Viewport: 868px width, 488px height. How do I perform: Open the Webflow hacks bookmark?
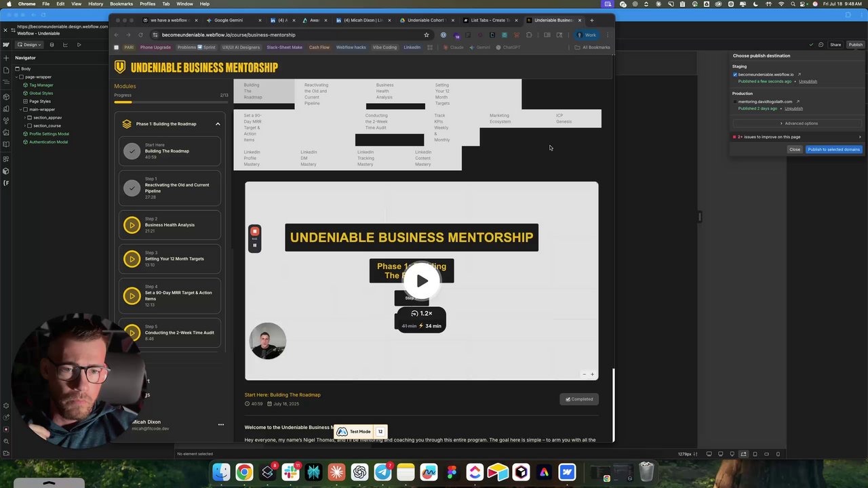pos(351,47)
